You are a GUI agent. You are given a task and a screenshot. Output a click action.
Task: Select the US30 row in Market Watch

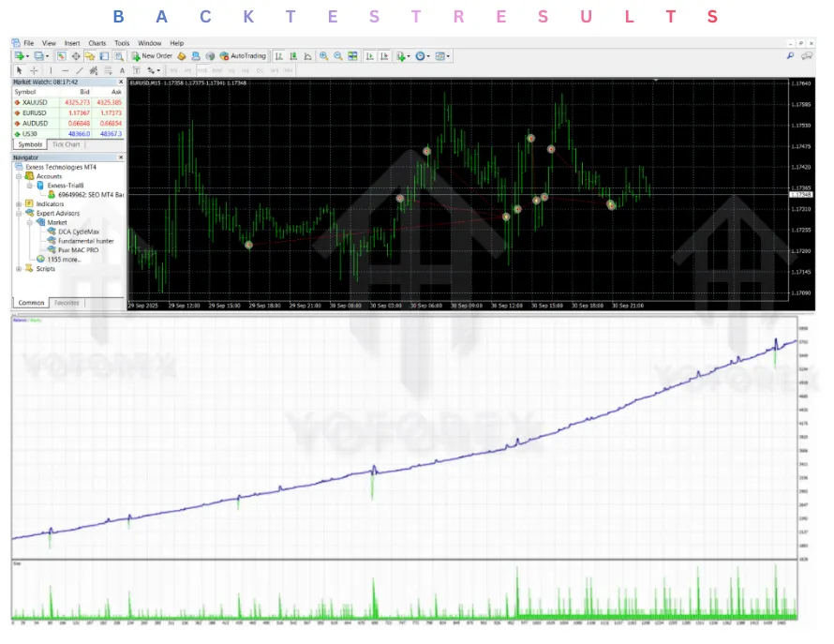68,134
